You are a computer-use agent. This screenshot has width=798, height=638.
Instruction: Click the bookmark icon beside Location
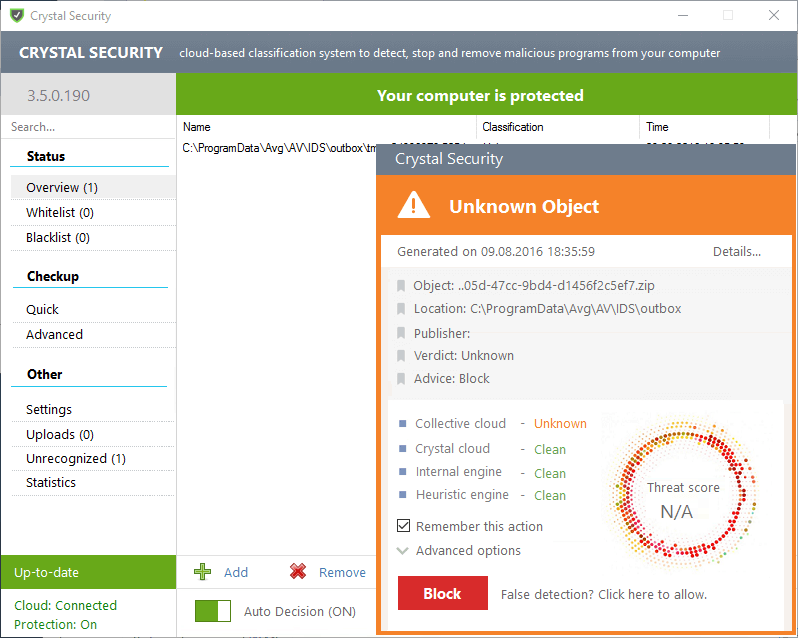click(x=401, y=309)
